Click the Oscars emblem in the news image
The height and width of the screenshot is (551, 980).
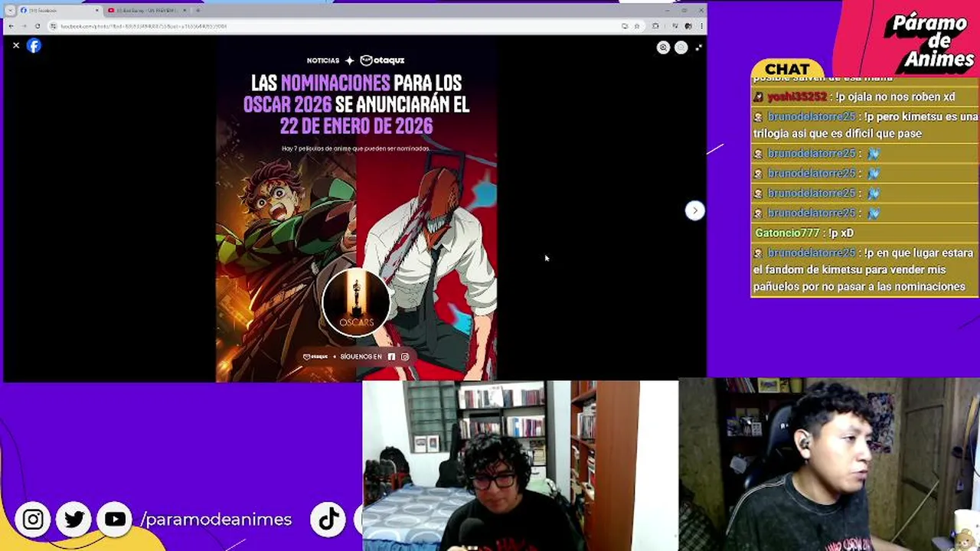356,302
